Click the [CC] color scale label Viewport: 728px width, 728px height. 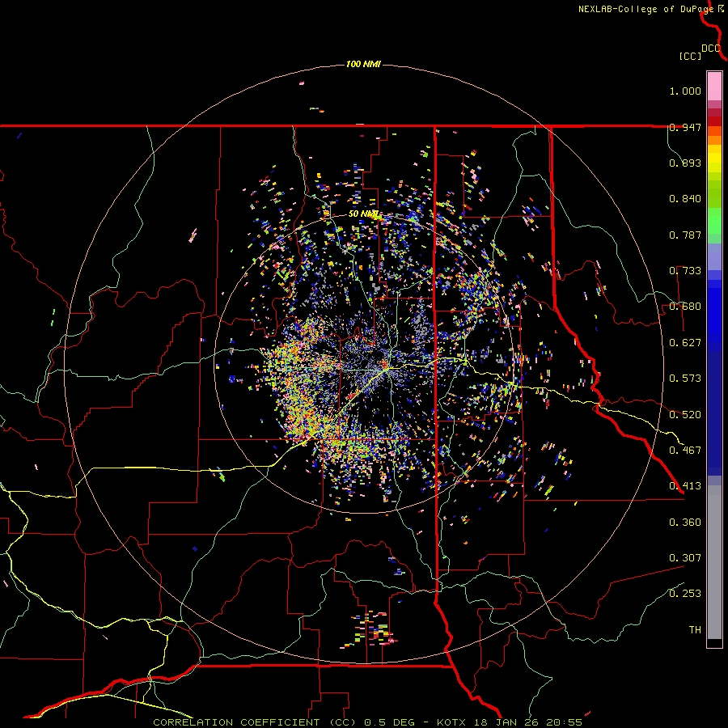690,56
